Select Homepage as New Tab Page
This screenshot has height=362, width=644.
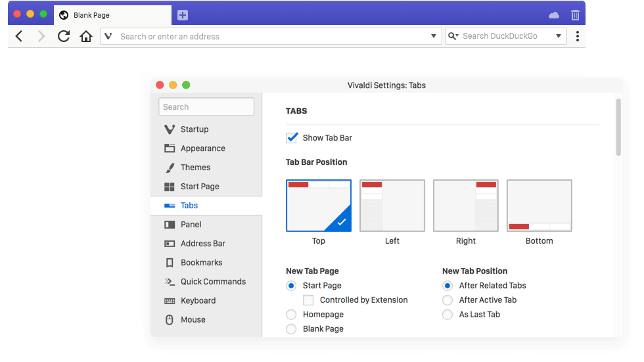(291, 315)
